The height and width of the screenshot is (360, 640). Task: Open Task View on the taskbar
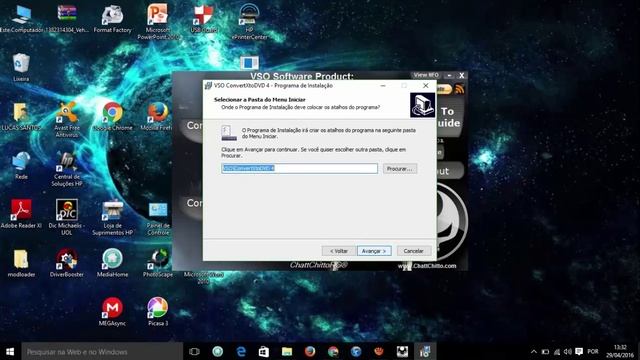(194, 351)
